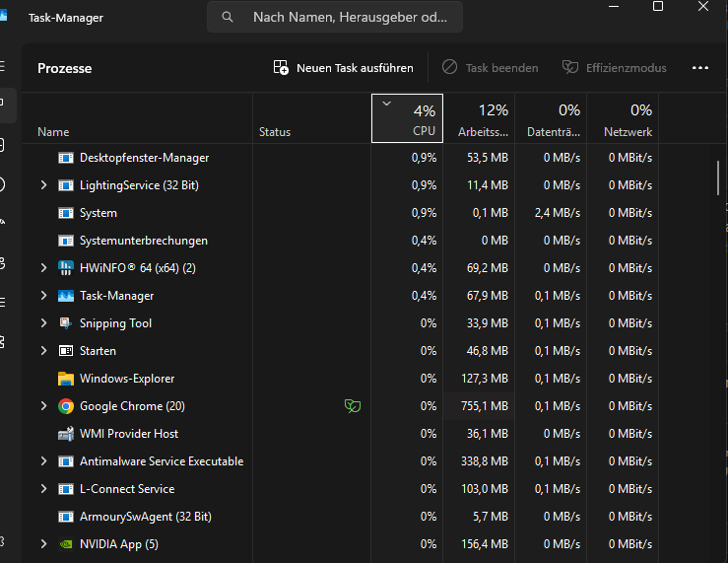The width and height of the screenshot is (728, 563).
Task: Click the 103,0 MB memory value of L-Connect
Action: [485, 489]
